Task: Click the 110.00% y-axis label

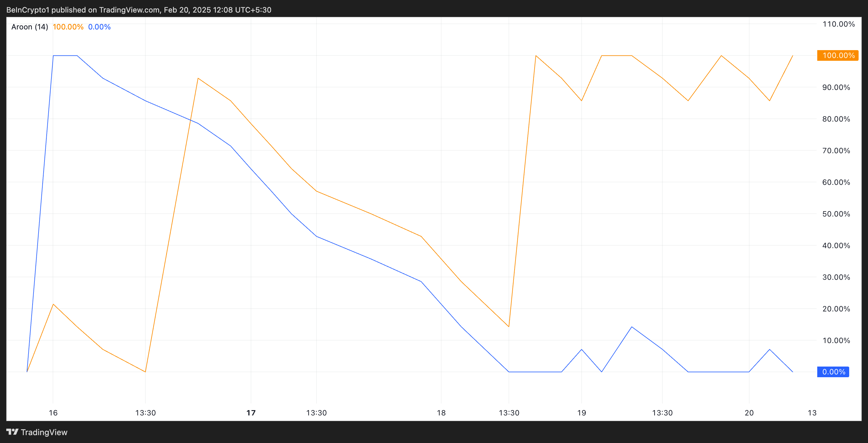Action: (838, 24)
